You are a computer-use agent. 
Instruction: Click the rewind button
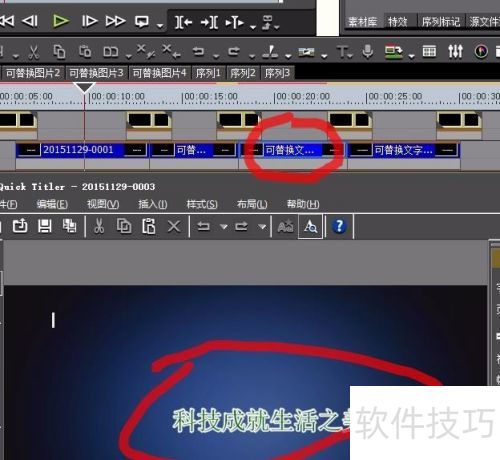tap(7, 21)
